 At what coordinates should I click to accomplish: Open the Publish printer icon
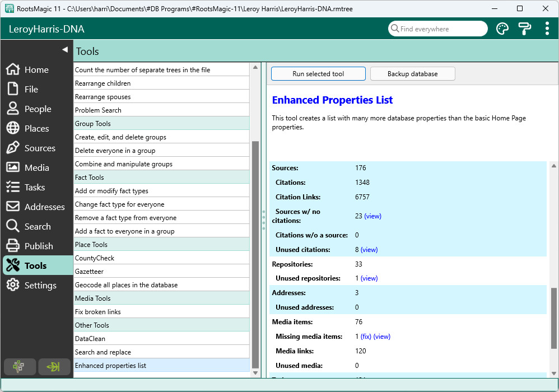click(x=13, y=245)
